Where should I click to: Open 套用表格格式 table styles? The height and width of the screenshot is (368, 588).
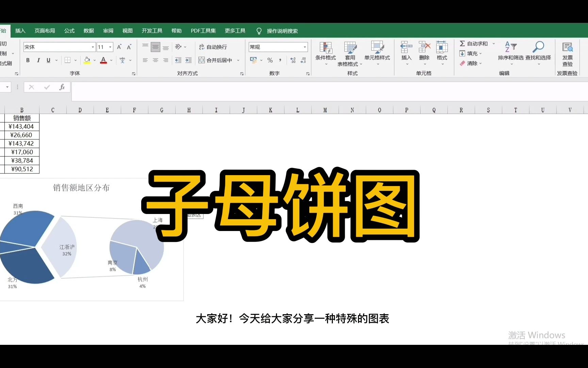350,54
